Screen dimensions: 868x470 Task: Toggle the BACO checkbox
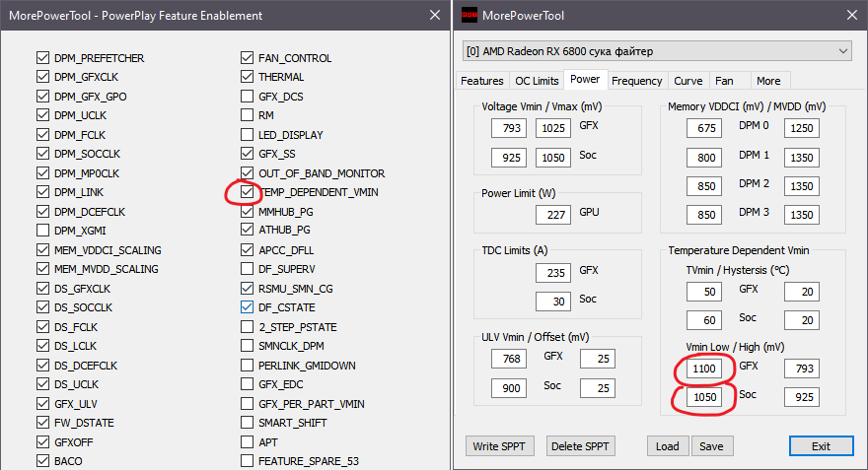(42, 460)
